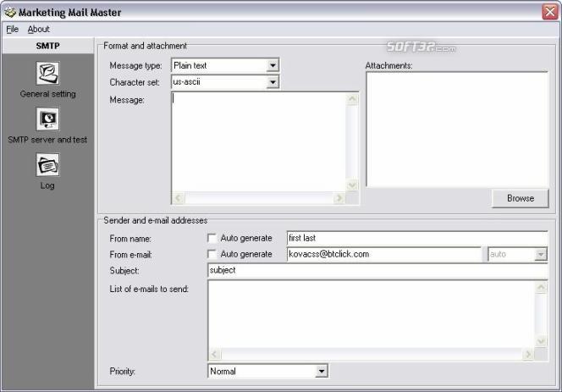The image size is (562, 392).
Task: Expand the Character set dropdown
Action: point(273,82)
